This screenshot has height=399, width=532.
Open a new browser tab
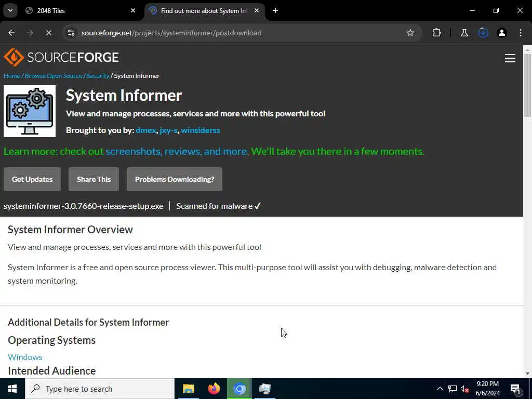[x=275, y=10]
